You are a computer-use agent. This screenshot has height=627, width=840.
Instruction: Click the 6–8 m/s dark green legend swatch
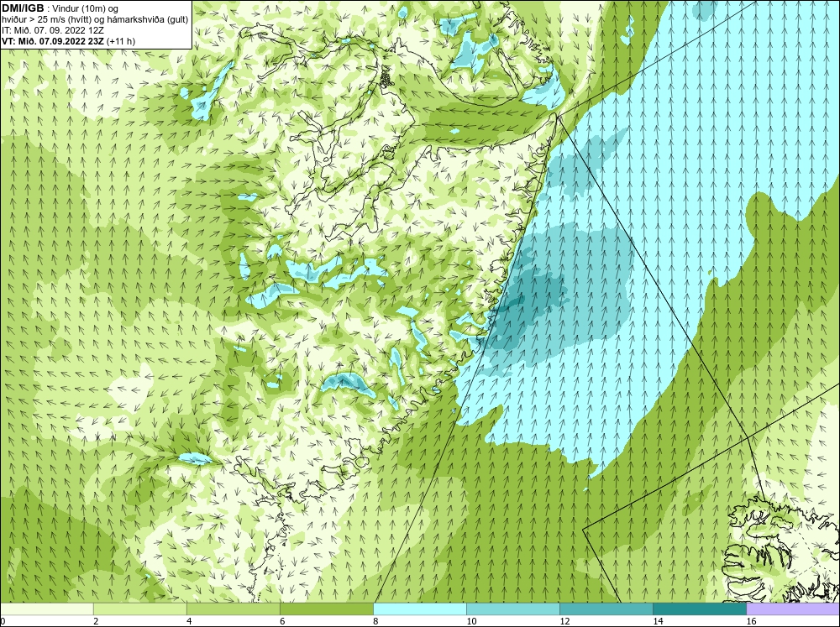326,609
